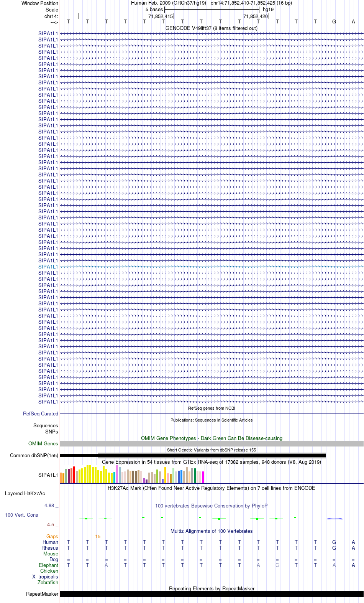Click the magenta GTEx bar at chart end
This screenshot has width=364, height=603.
pos(203,477)
